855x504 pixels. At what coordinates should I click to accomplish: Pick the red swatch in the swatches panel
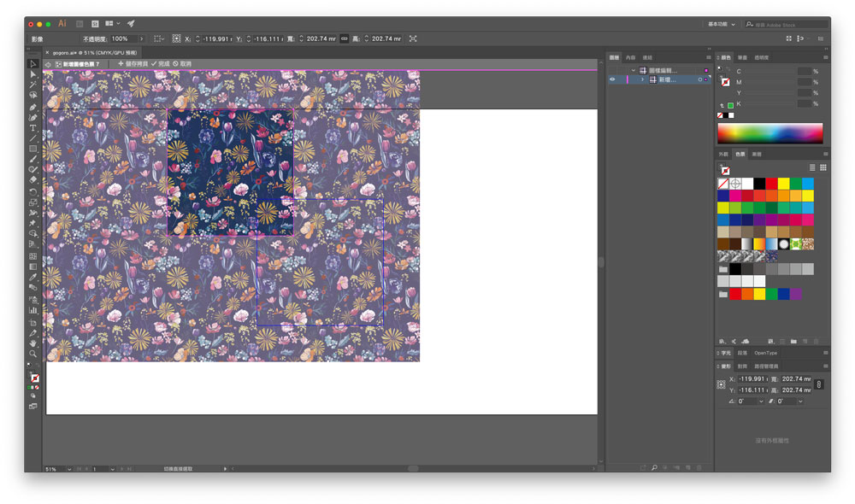771,184
